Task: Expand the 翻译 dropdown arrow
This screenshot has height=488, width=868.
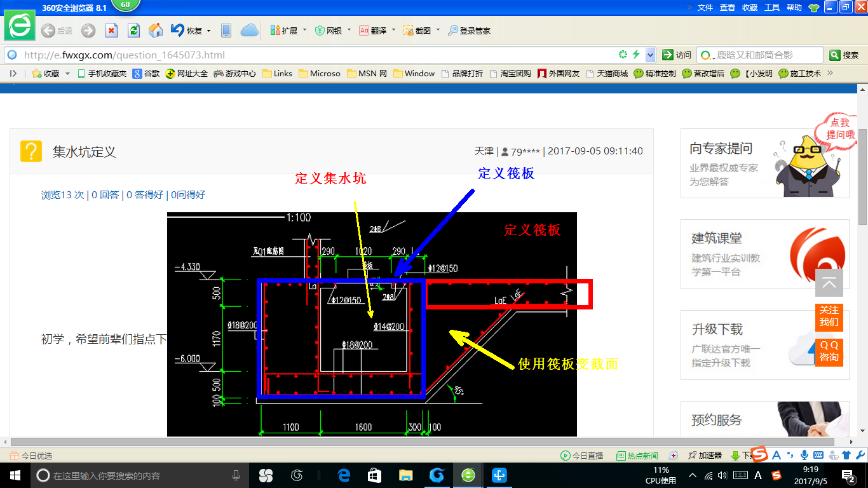Action: pyautogui.click(x=393, y=30)
